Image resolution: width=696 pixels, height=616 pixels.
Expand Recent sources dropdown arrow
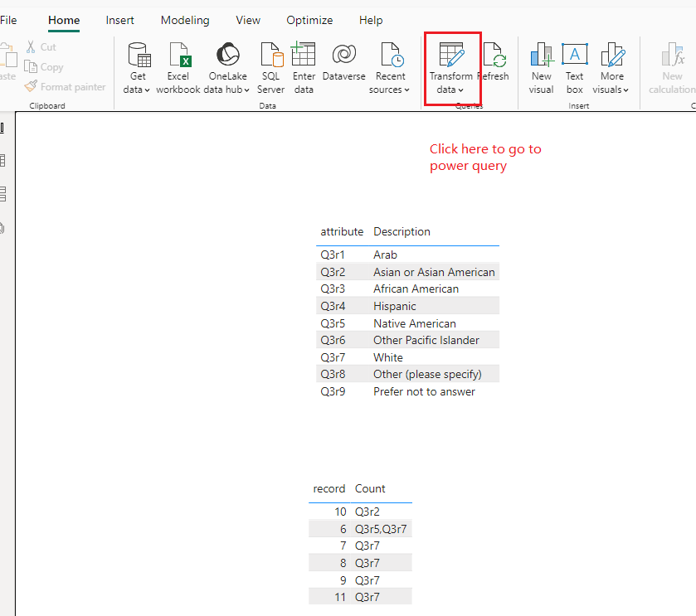tap(406, 90)
